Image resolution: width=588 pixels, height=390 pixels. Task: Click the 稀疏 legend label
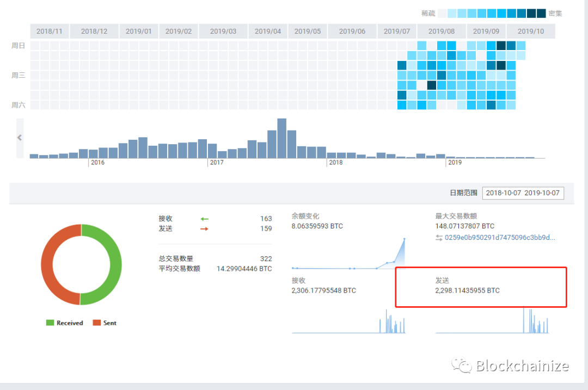[x=428, y=14]
